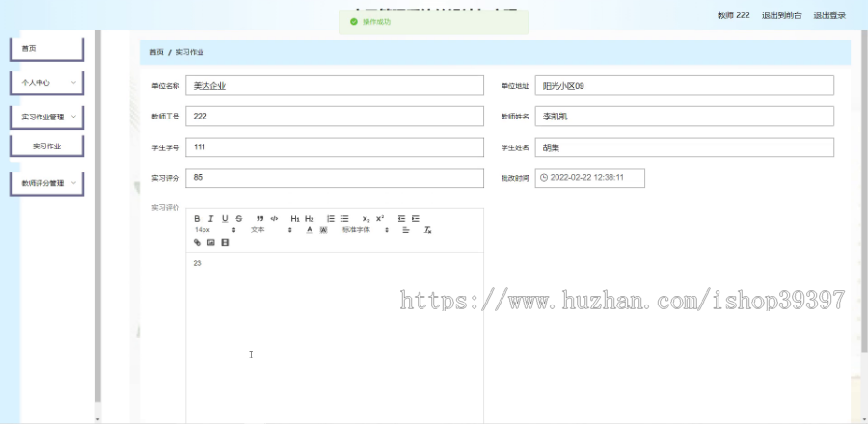Click the rich text editor content area

[x=335, y=338]
